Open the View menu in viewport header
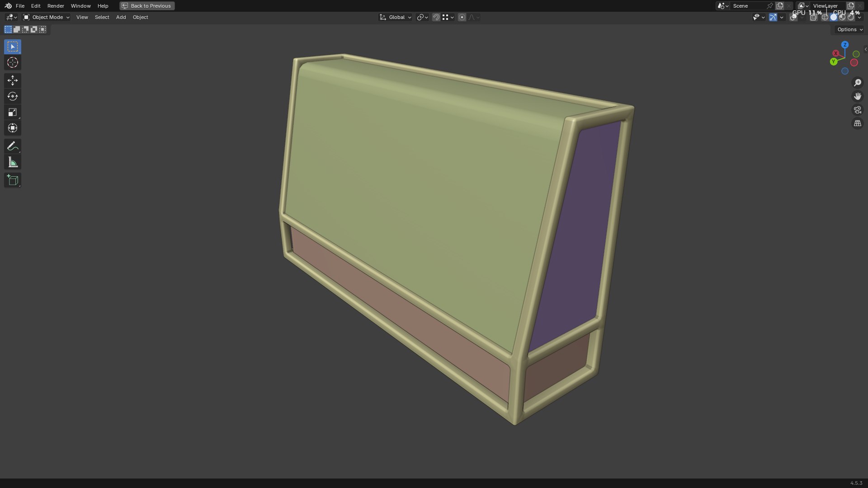This screenshot has height=488, width=868. click(82, 17)
